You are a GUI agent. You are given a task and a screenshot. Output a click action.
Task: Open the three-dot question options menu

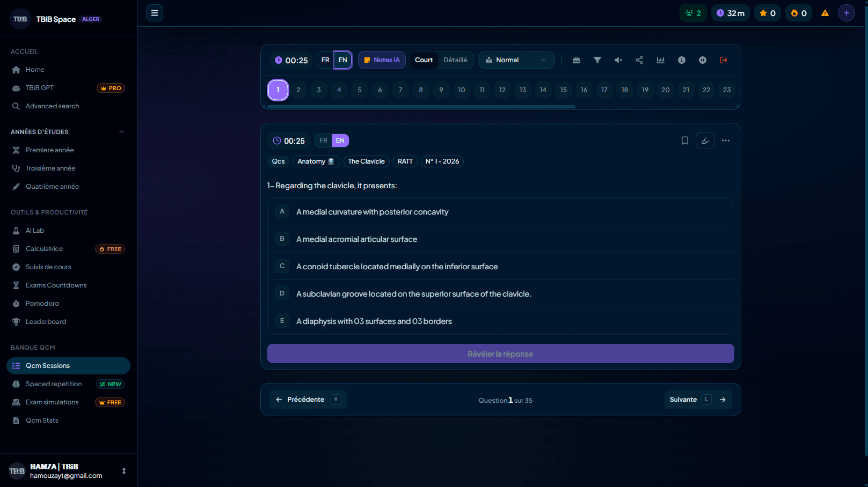click(726, 141)
